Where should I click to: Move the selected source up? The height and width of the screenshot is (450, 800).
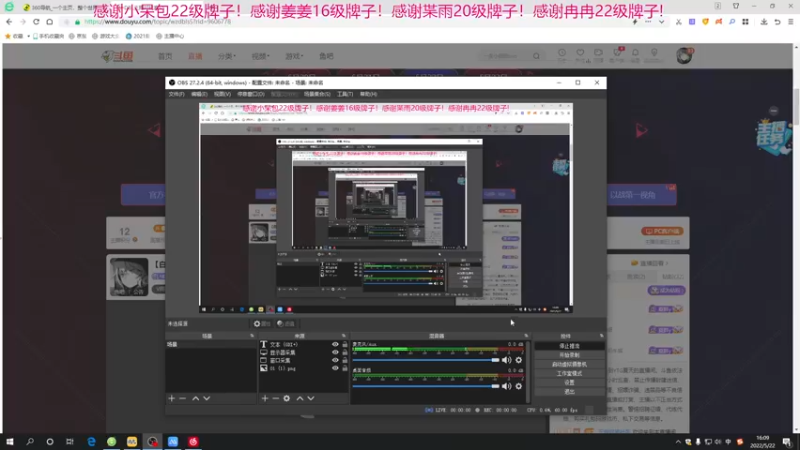pos(300,398)
